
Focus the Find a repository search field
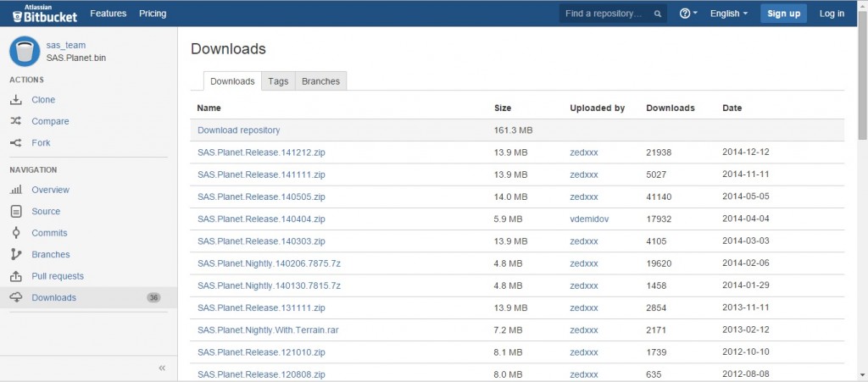(613, 14)
